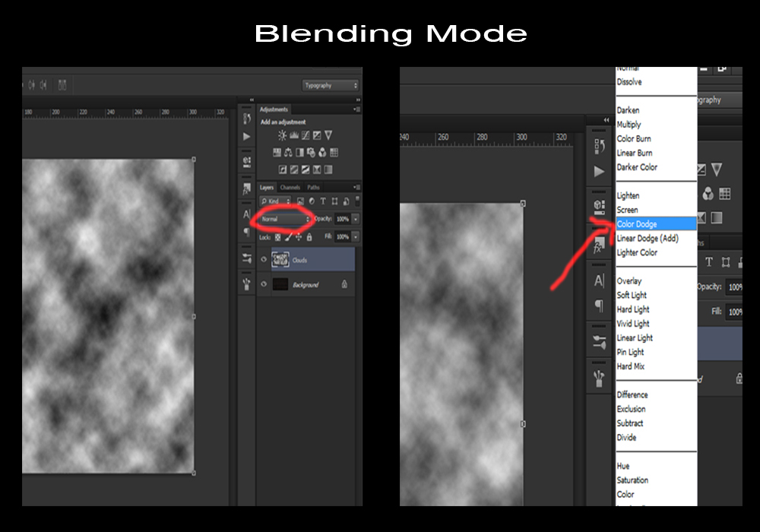Open Brush panel icon in right screenshot
760x532 pixels.
coord(599,378)
